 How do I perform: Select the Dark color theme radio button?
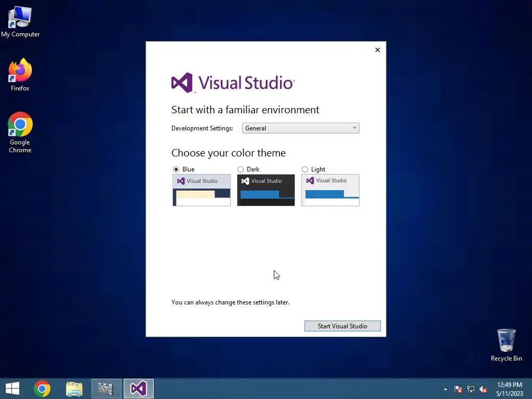pos(241,169)
